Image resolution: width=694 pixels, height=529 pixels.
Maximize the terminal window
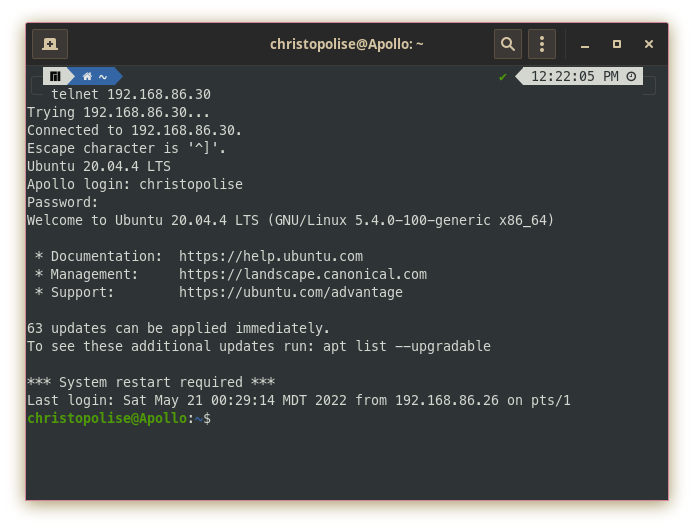(x=617, y=44)
